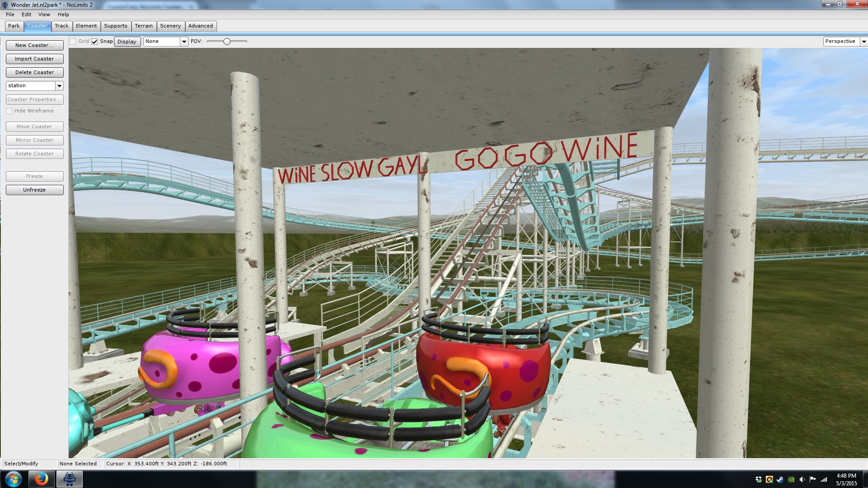
Task: Click the NVIDIA tray icon
Action: [x=791, y=479]
